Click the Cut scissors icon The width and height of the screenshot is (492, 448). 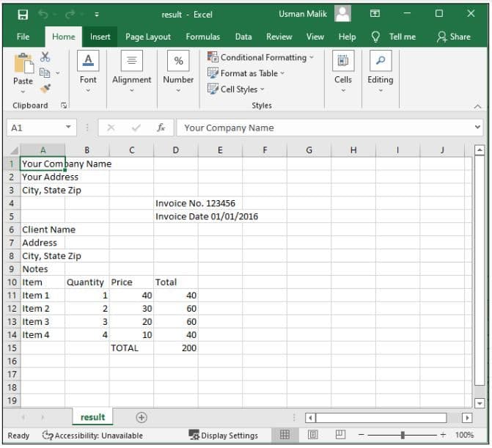pos(45,57)
